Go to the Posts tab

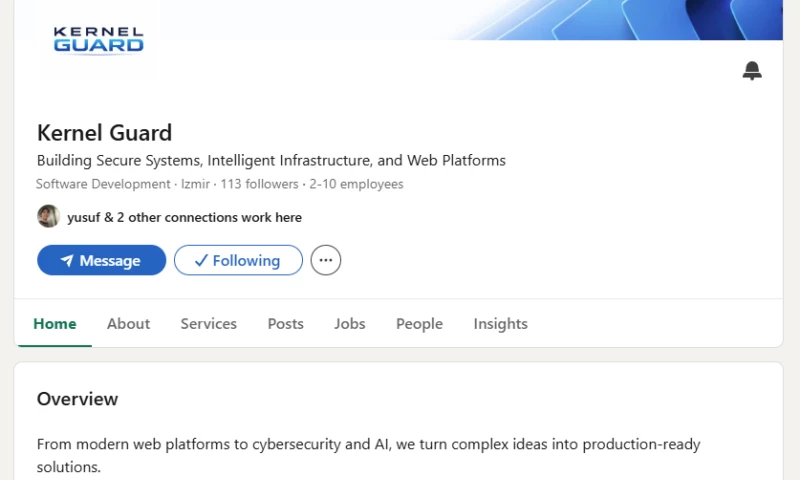(x=286, y=324)
